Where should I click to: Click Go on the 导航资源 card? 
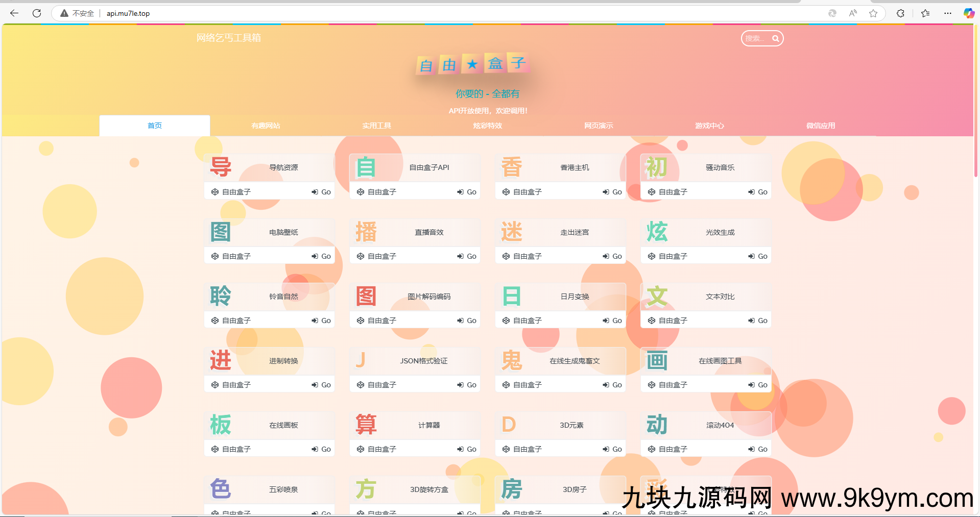tap(321, 192)
